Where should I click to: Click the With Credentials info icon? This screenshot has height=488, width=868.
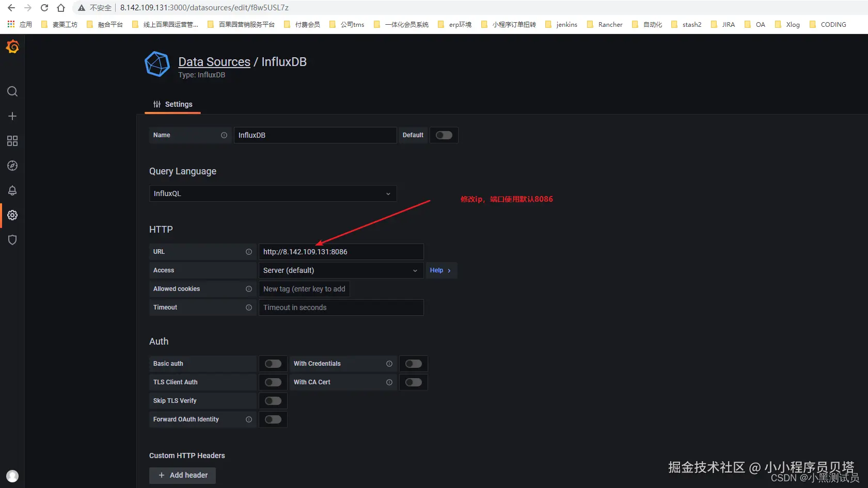(x=389, y=364)
